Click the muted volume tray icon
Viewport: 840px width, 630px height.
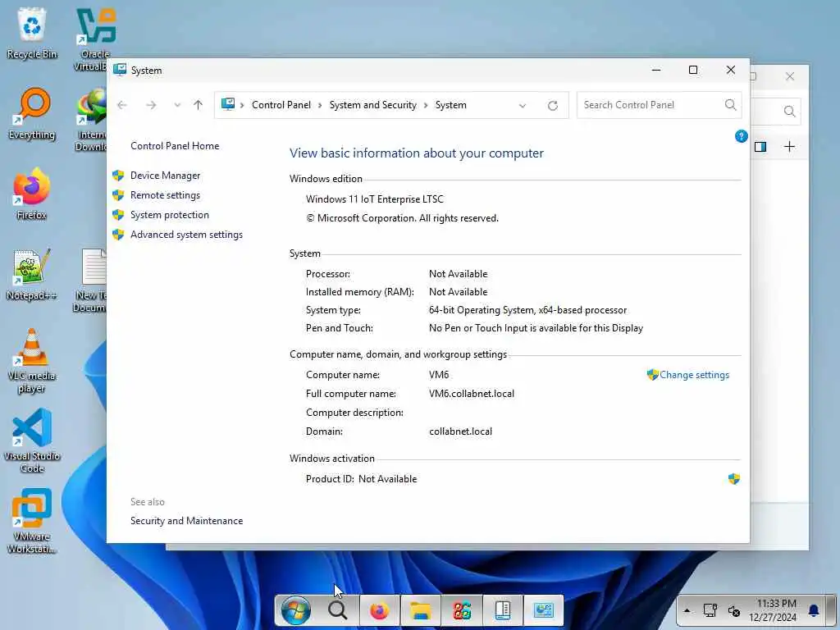pos(734,610)
